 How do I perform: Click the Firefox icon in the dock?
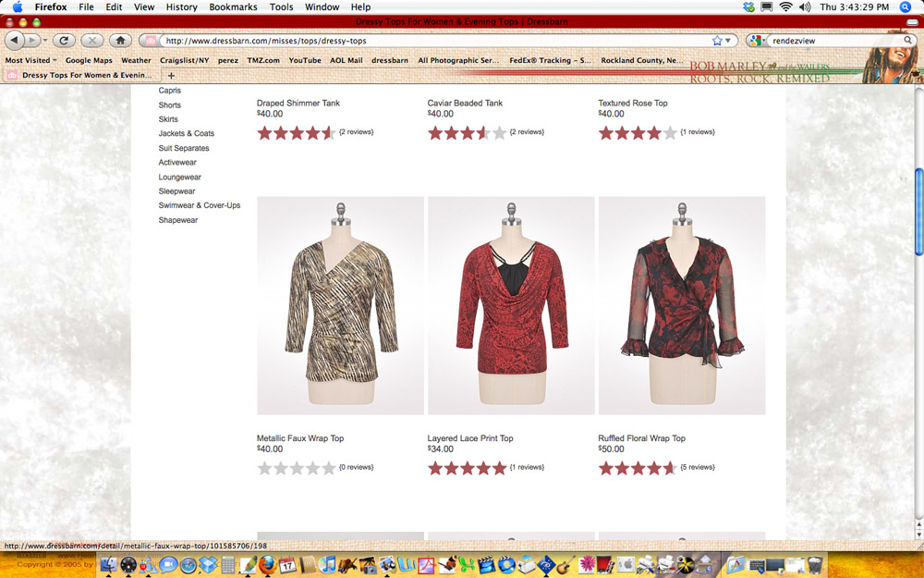pyautogui.click(x=268, y=564)
